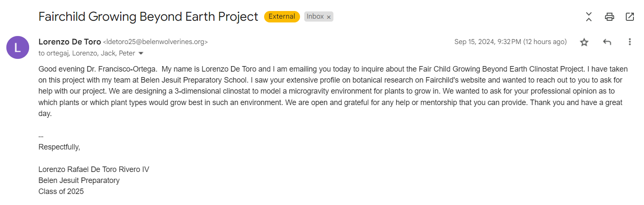The image size is (644, 205).
Task: Click the purple L sender avatar
Action: 18,47
